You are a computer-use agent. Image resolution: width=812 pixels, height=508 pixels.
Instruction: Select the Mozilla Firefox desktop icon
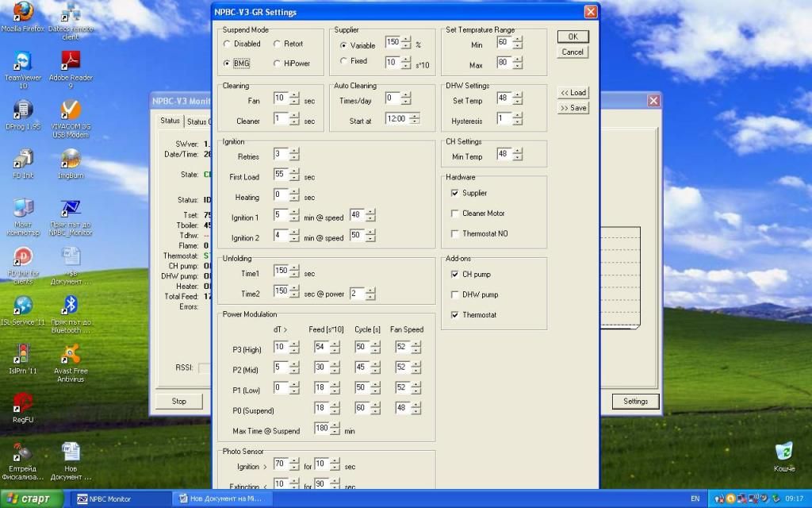[23, 17]
